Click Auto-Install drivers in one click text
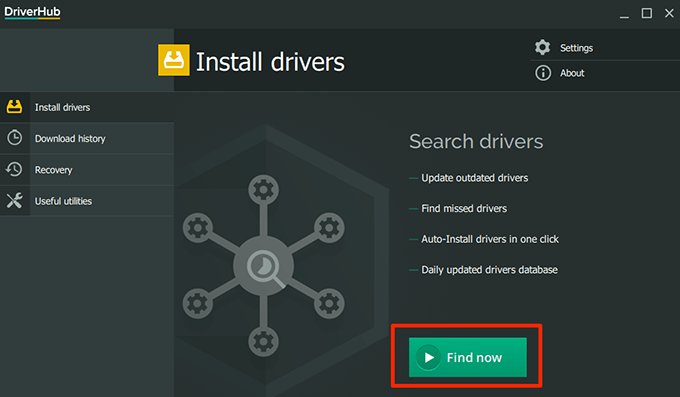 point(490,239)
